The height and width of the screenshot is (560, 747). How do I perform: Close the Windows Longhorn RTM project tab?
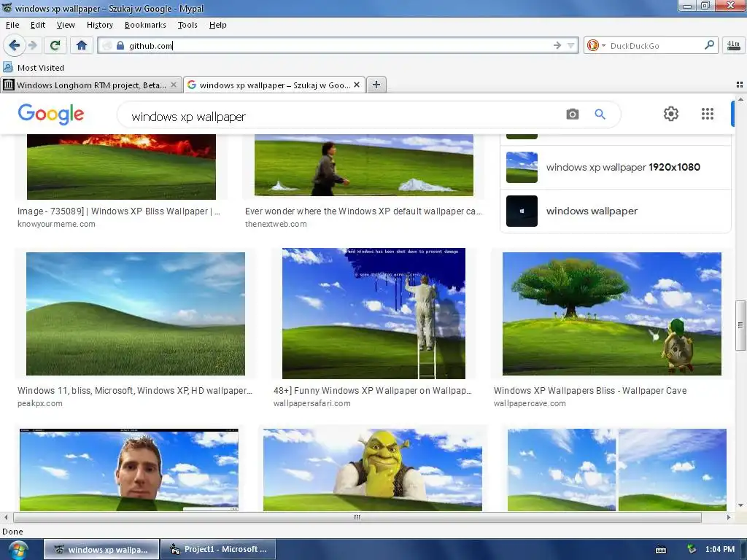pyautogui.click(x=174, y=85)
